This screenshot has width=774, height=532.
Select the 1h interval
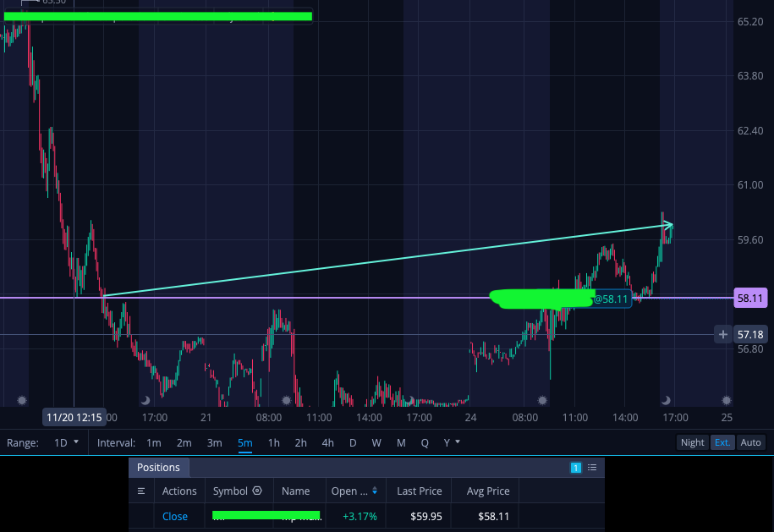(273, 442)
